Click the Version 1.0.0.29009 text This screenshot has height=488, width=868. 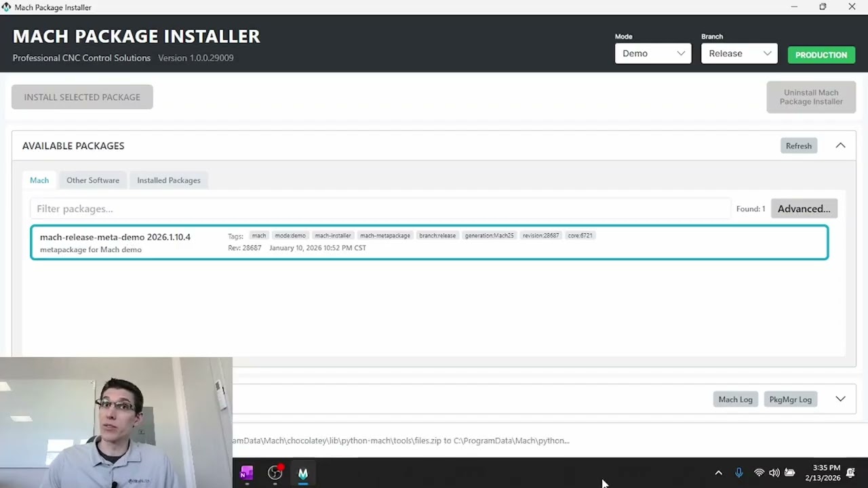pyautogui.click(x=196, y=58)
